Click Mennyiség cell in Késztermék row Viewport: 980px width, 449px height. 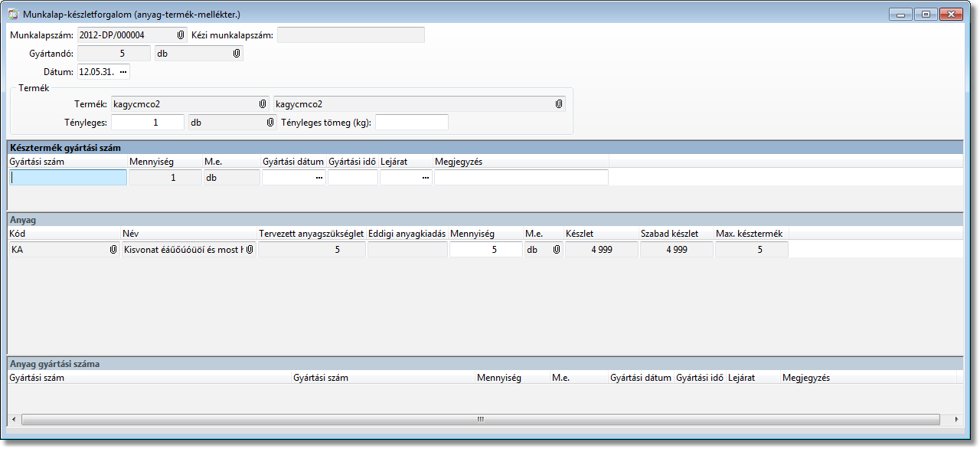pos(165,177)
